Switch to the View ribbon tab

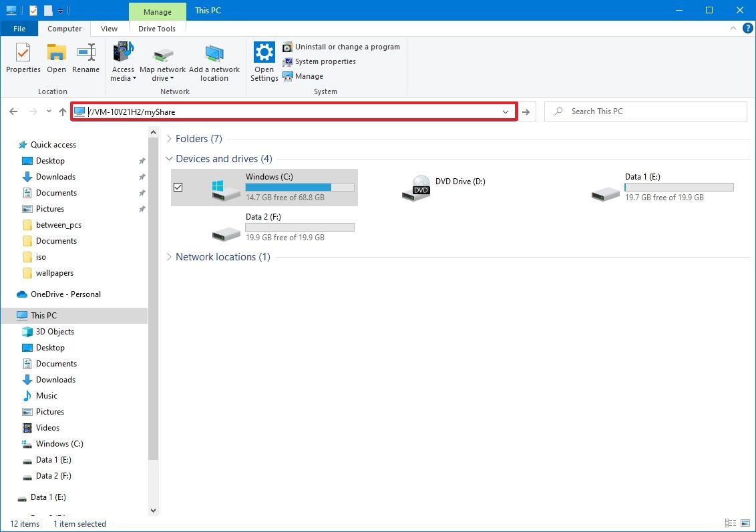click(108, 28)
